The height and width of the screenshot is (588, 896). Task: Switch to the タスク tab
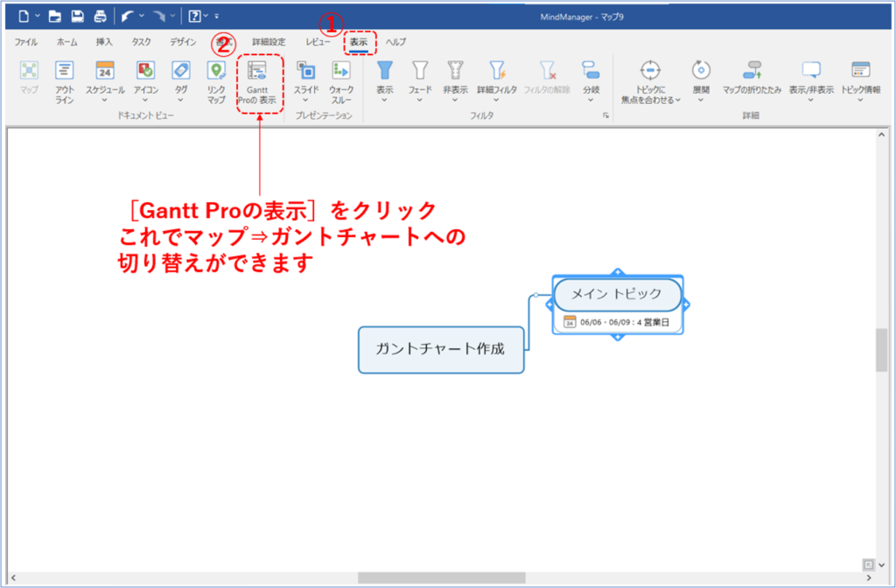coord(141,42)
